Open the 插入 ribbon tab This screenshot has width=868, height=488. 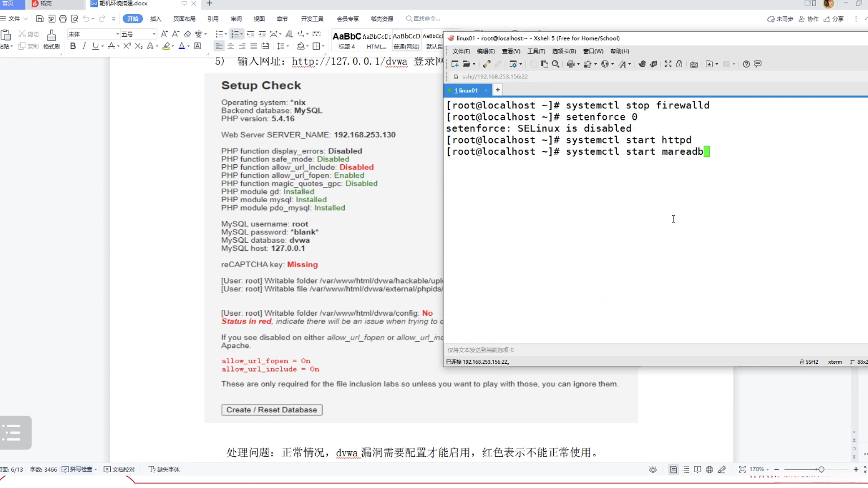[156, 19]
